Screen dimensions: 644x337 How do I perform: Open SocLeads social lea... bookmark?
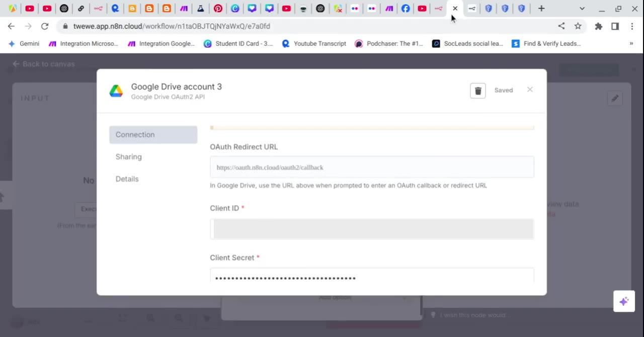coord(468,44)
